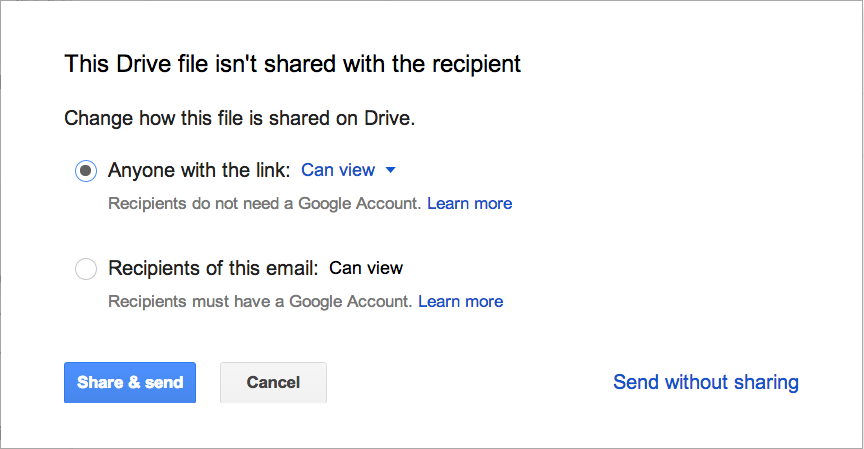Click the "Anyone with the link:" label text
Viewport: 864px width, 449px height.
click(x=199, y=170)
